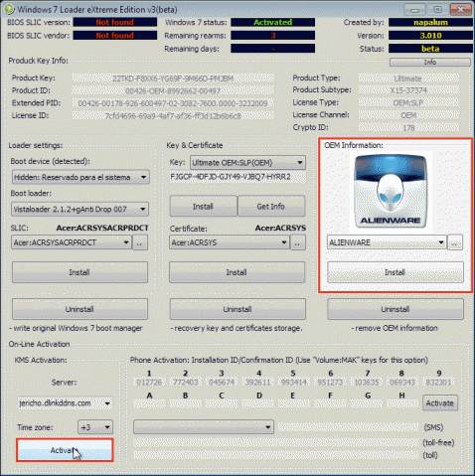This screenshot has height=476, width=475.
Task: Click confirmation ID field E
Action: (x=293, y=403)
